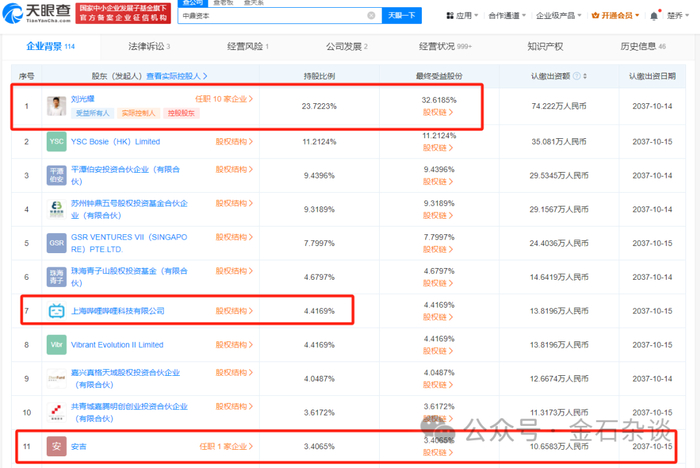Expand 任职 10 家企业 for 刘光耀
The height and width of the screenshot is (468, 700).
pyautogui.click(x=224, y=99)
